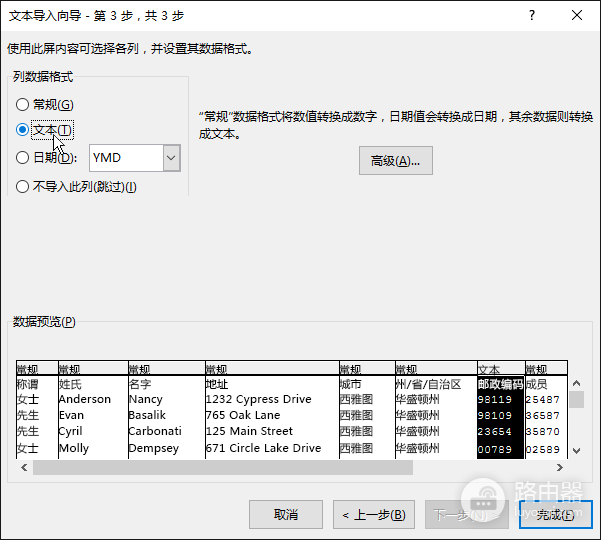Click preview scroll up arrow
Viewport: 601px width, 540px height.
point(576,383)
